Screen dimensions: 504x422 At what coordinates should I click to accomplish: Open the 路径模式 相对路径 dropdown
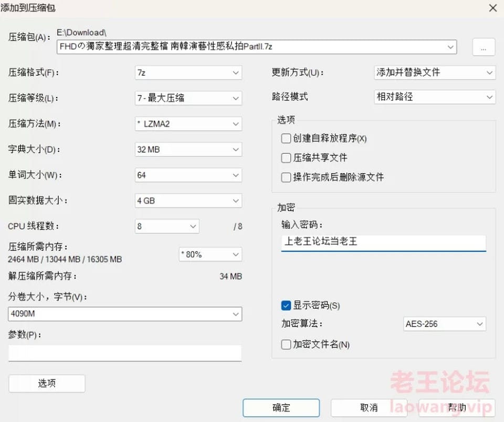(x=435, y=97)
